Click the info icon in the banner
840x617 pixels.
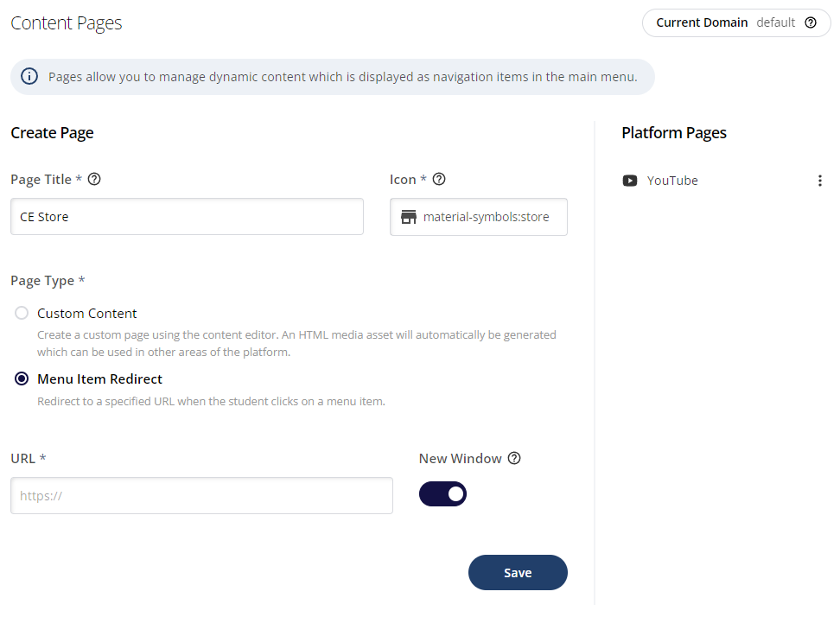click(x=29, y=77)
